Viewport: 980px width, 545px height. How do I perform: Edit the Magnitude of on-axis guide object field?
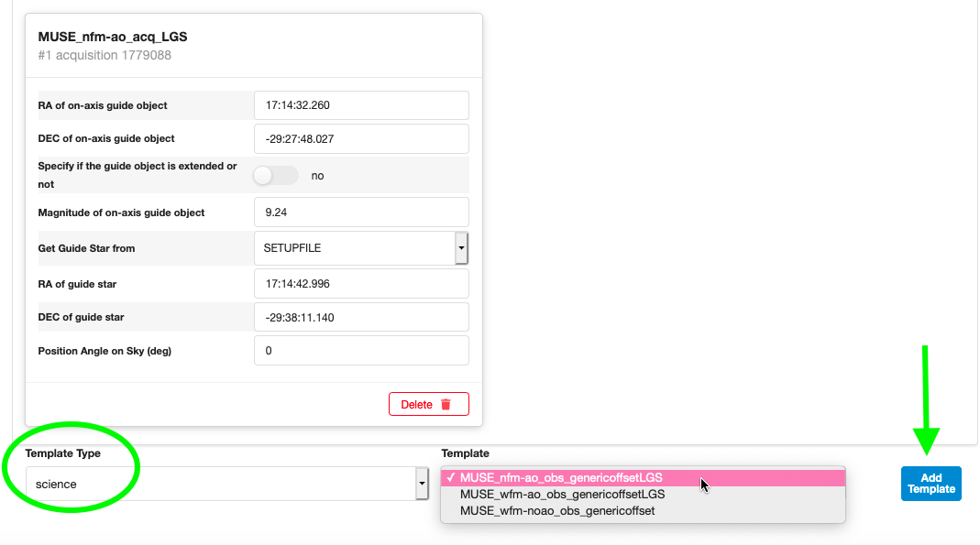[x=361, y=213]
